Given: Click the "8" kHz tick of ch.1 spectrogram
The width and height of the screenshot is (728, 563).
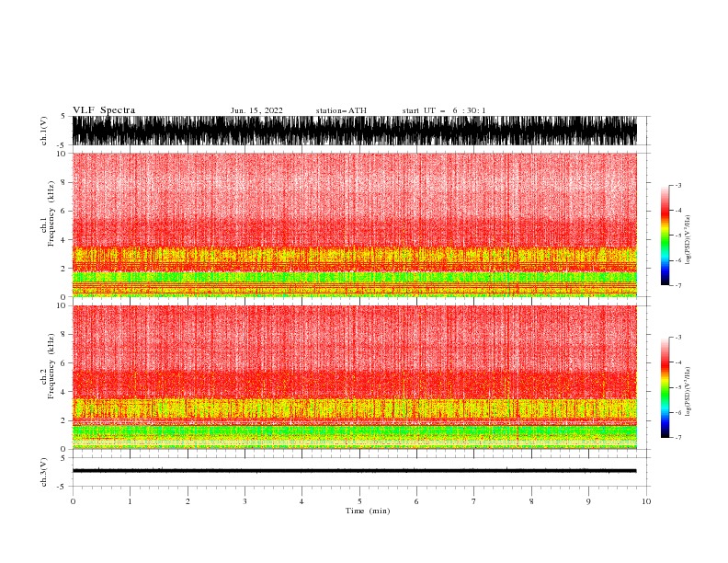Looking at the screenshot, I should (63, 182).
